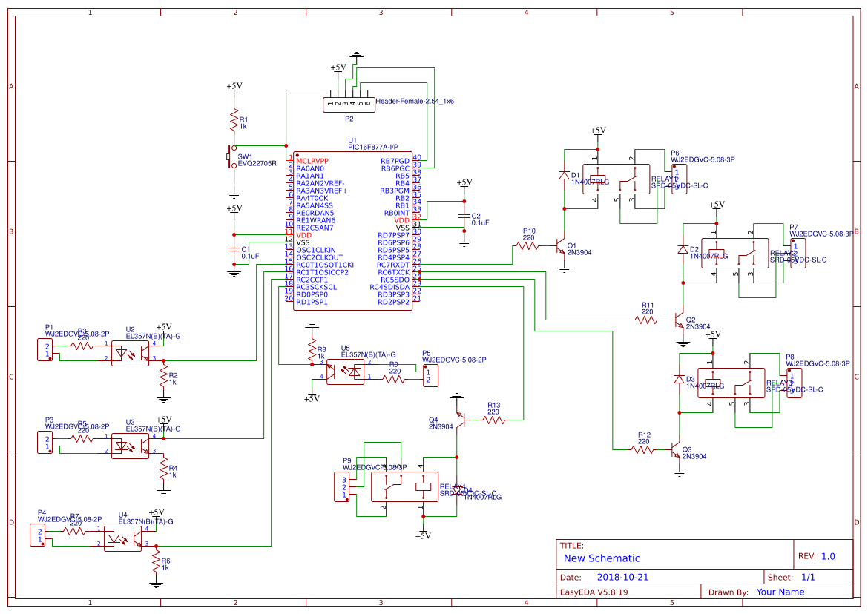Select the RELAY1 SRD-05VDC-SL-C relay symbol
This screenshot has height=614, width=868.
pyautogui.click(x=616, y=178)
